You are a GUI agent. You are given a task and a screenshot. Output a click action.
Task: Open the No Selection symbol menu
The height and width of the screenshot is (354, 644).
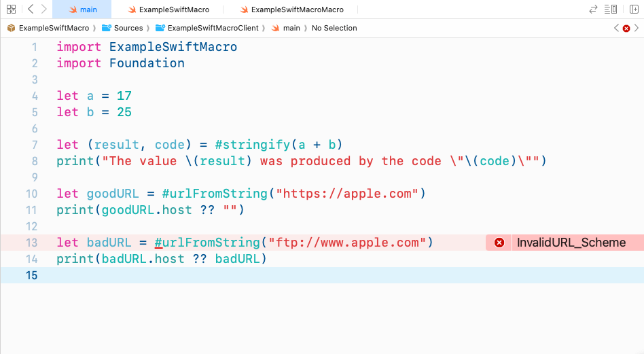tap(334, 28)
